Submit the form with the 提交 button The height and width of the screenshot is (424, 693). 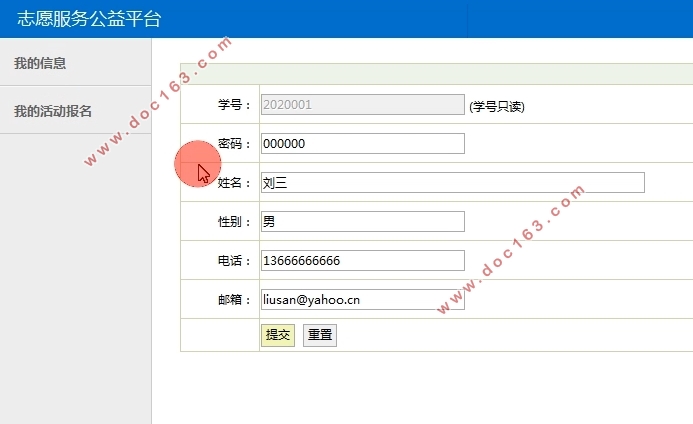[x=278, y=335]
